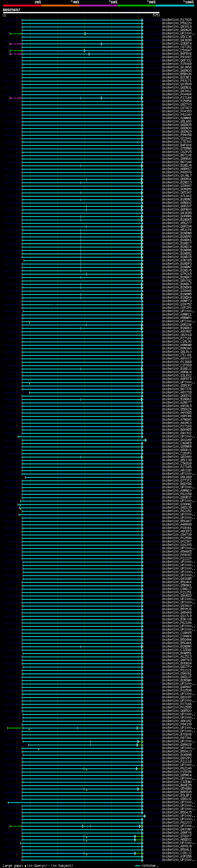Screen dimensions: 197x868
Task: Select hit label UniRef100_A7WQ40
Action: pyautogui.click(x=176, y=419)
